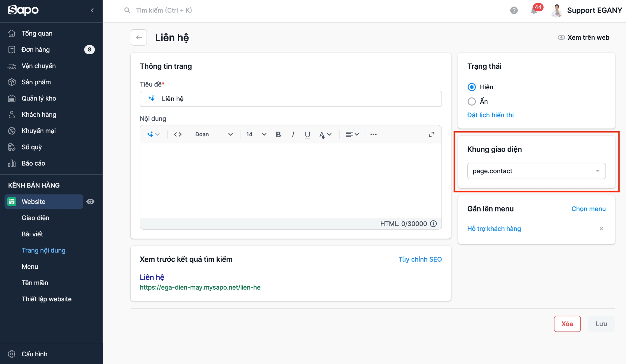Toggle Website channel eye icon
The height and width of the screenshot is (364, 626).
click(x=90, y=202)
